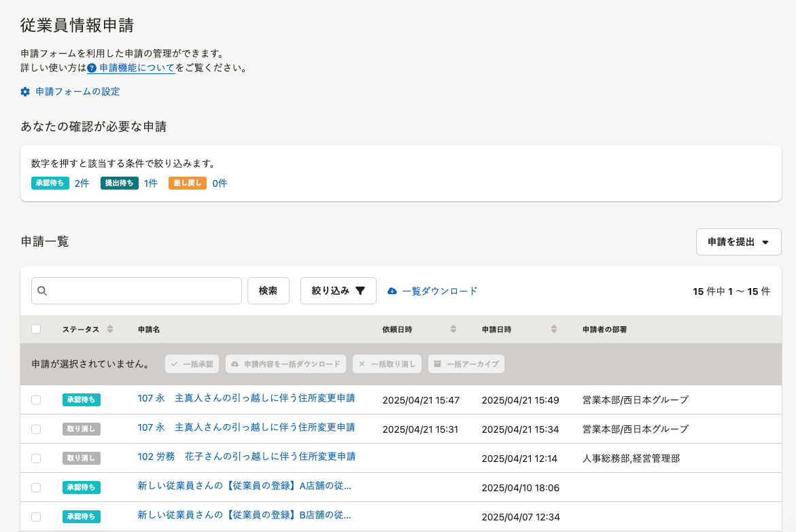Click the funnel icon in 絞り込み button

pos(360,291)
